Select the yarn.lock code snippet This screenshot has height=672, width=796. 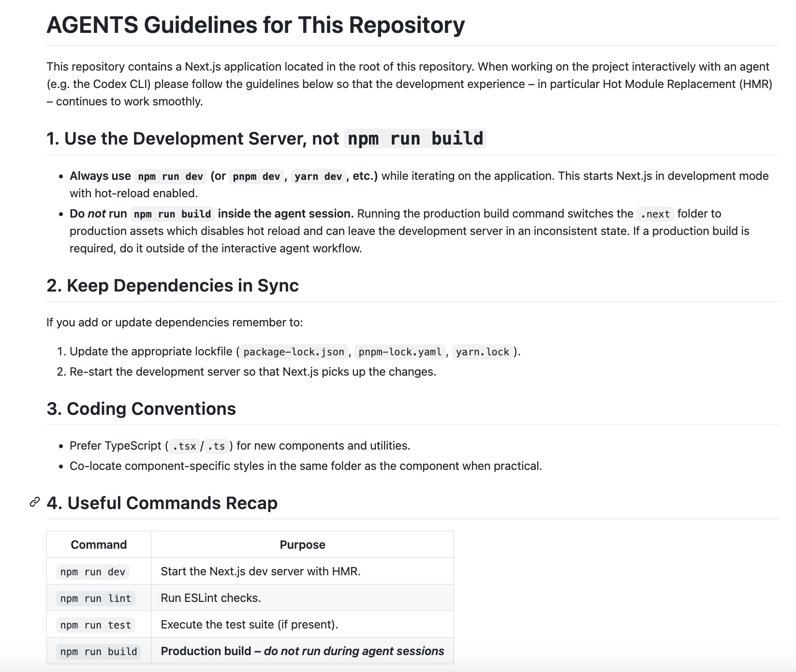[x=483, y=352]
